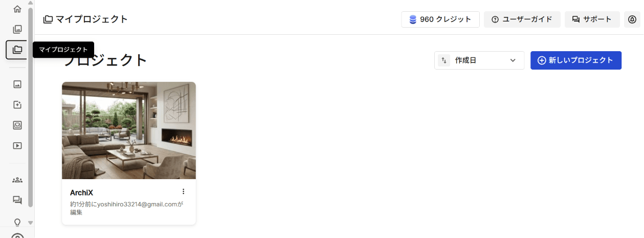Open ArchiX project three-dot menu
This screenshot has width=644, height=238.
click(184, 191)
